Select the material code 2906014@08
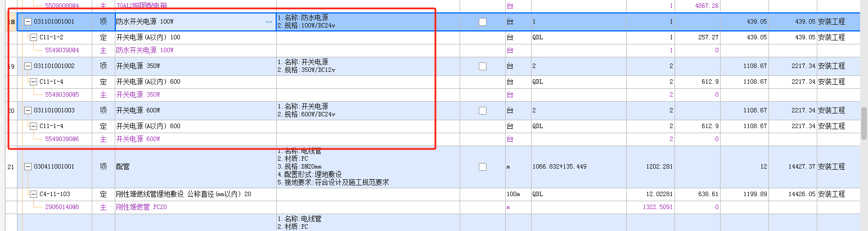 click(62, 207)
